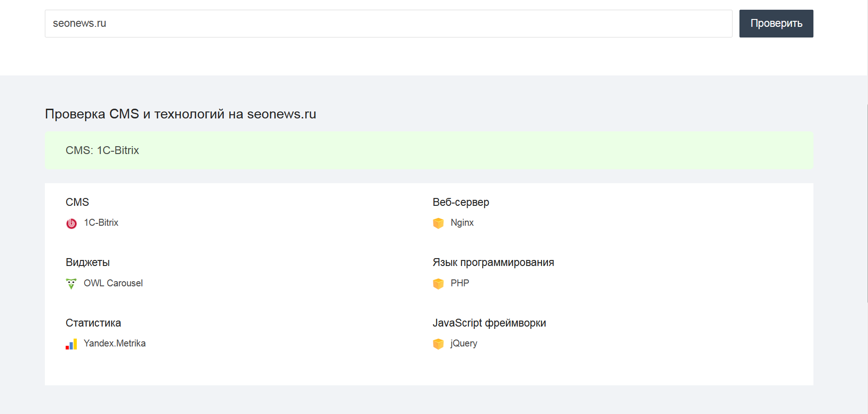This screenshot has width=868, height=414.
Task: Click the Виджеты section heading
Action: [87, 263]
